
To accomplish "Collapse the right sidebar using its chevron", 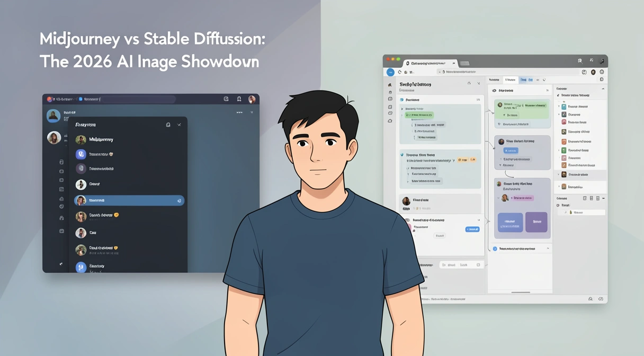I will coord(603,88).
